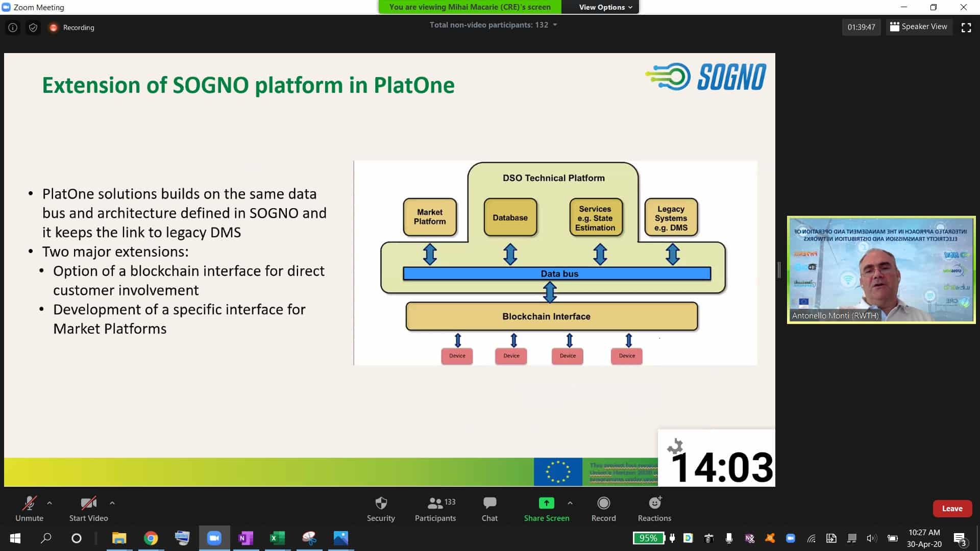
Task: Select Antonello Monti video thumbnail
Action: pyautogui.click(x=881, y=270)
